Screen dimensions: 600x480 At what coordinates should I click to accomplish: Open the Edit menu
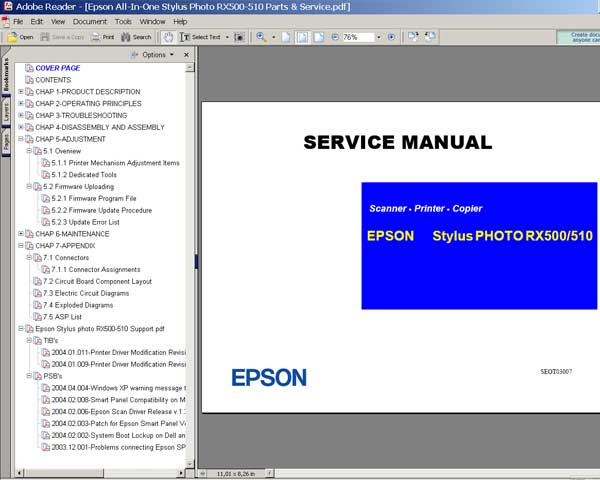point(37,21)
